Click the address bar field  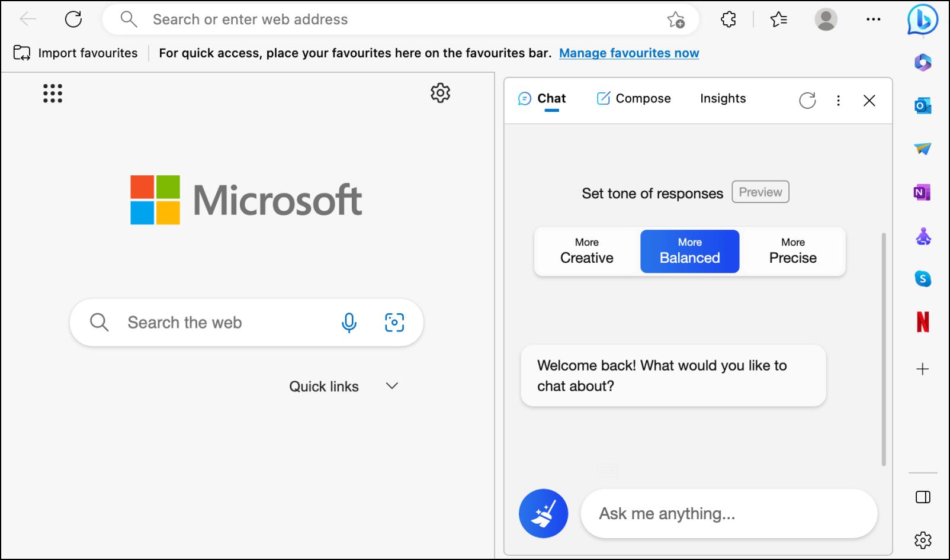click(400, 20)
